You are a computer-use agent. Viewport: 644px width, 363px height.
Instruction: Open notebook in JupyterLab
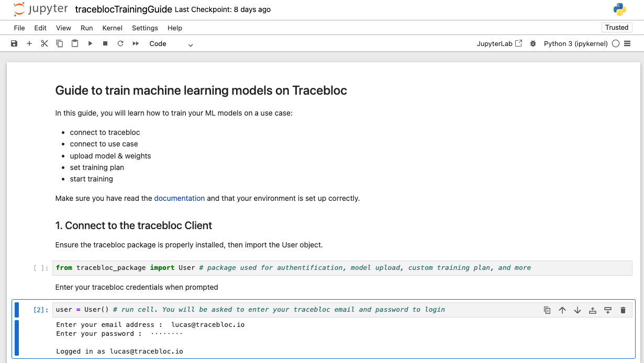point(499,44)
